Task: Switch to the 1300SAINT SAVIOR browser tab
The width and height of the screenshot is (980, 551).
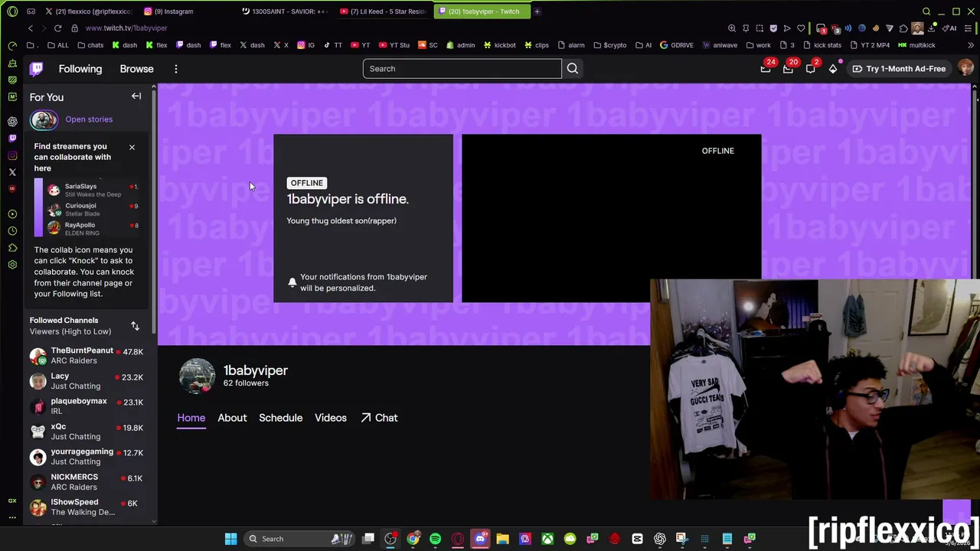Action: 286,11
